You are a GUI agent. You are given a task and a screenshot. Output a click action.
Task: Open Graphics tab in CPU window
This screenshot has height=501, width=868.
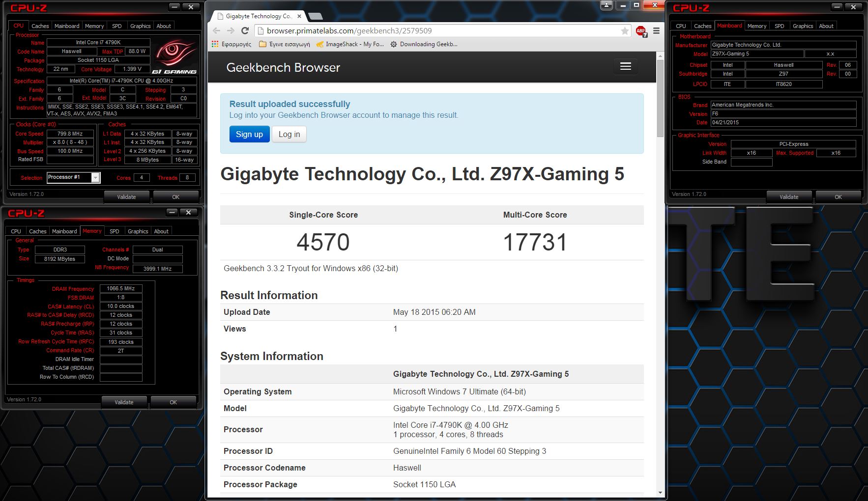click(x=141, y=26)
